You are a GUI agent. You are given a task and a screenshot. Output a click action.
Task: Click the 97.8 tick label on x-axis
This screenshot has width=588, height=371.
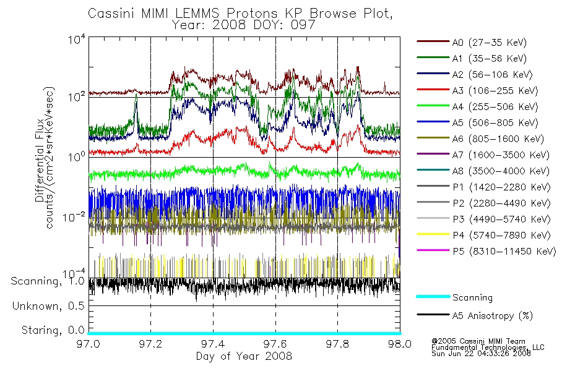tap(337, 344)
